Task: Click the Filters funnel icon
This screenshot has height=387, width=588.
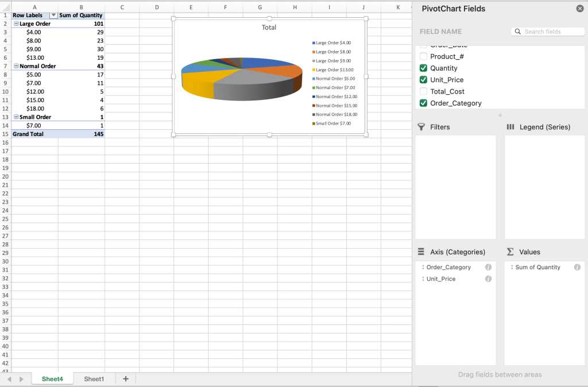Action: (x=421, y=127)
